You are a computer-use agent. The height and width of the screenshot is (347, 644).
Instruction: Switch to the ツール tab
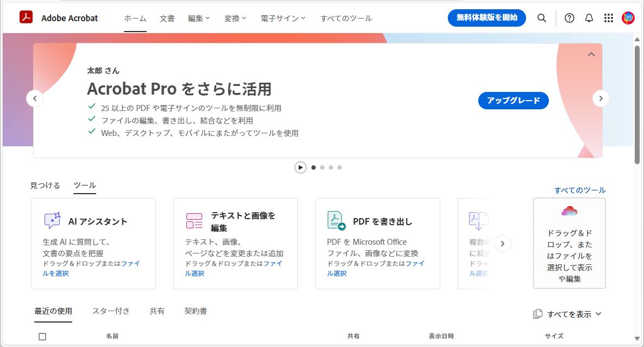click(x=85, y=185)
